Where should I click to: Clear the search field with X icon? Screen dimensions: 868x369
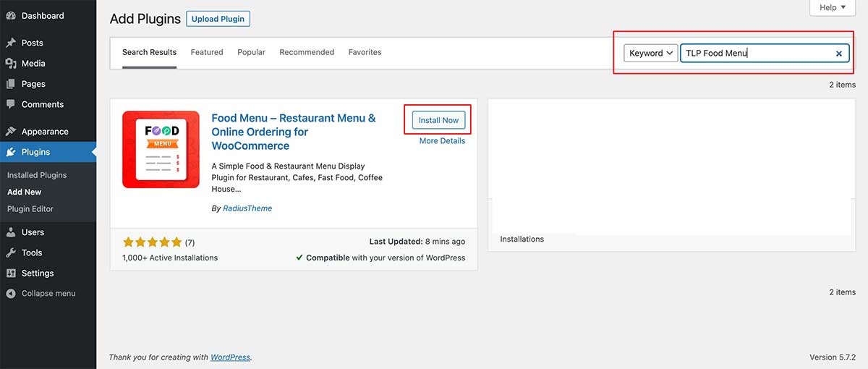click(839, 54)
